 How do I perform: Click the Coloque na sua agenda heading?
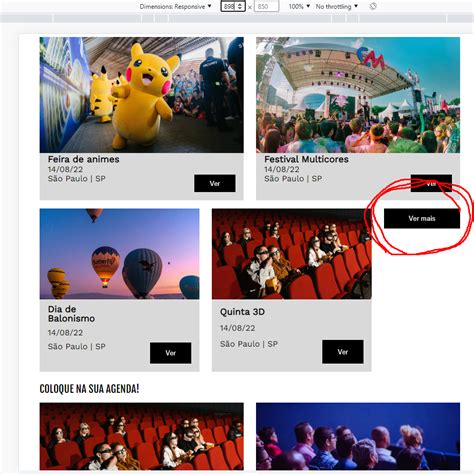click(89, 389)
